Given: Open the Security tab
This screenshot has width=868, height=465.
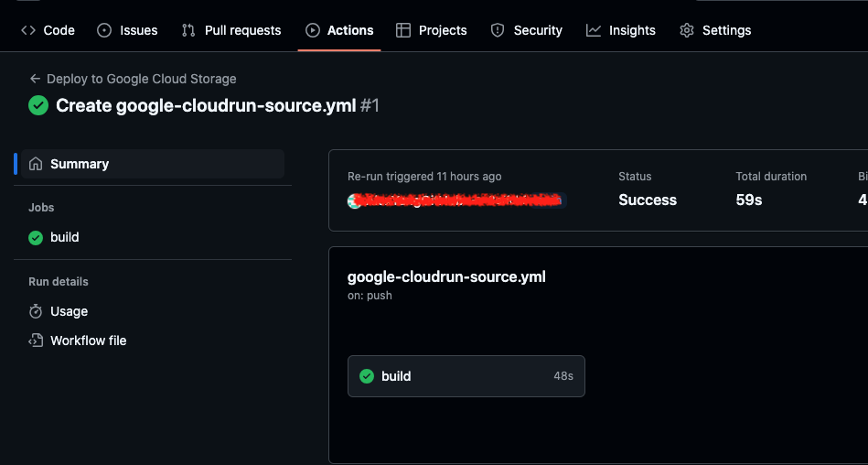Looking at the screenshot, I should pyautogui.click(x=527, y=30).
